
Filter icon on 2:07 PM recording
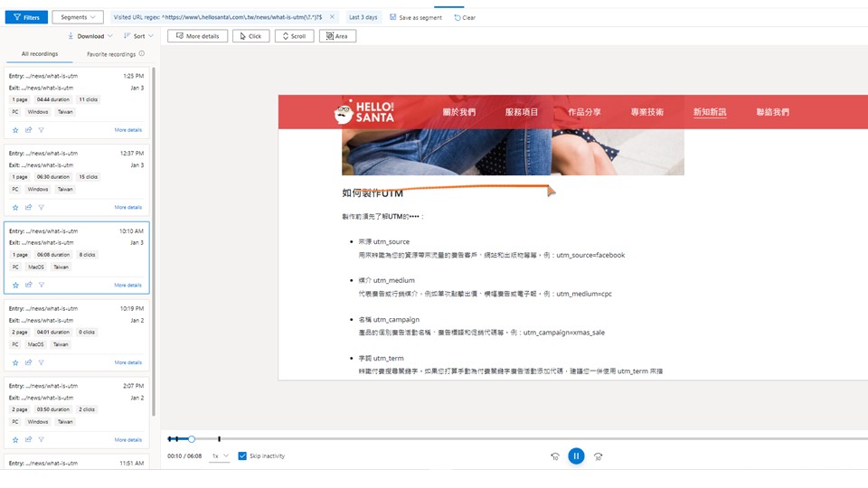coord(41,440)
